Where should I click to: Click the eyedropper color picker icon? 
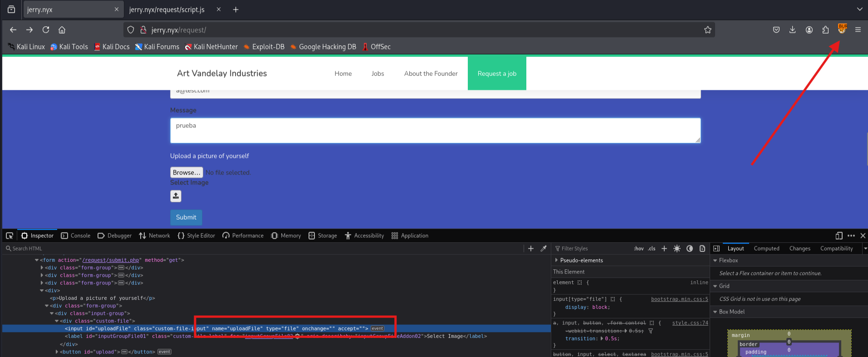[x=544, y=249]
